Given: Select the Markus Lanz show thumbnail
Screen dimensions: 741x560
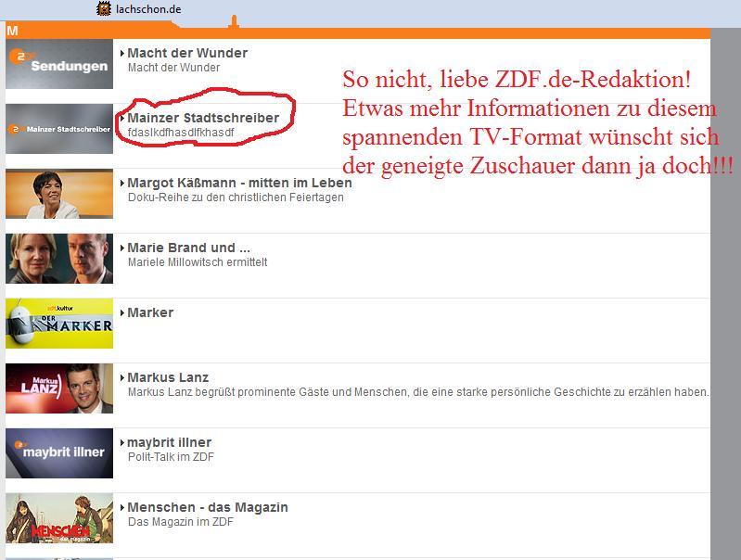Looking at the screenshot, I should (x=59, y=388).
